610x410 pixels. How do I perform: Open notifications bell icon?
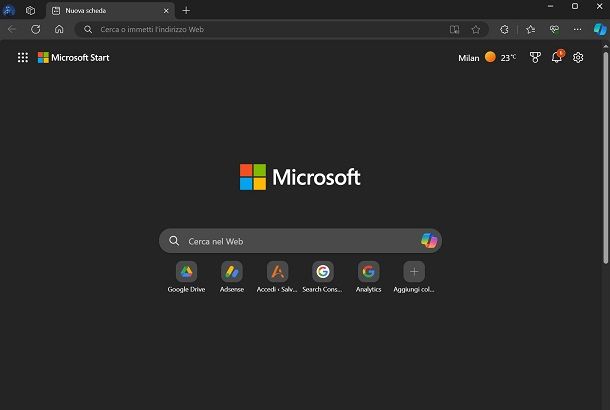click(557, 57)
